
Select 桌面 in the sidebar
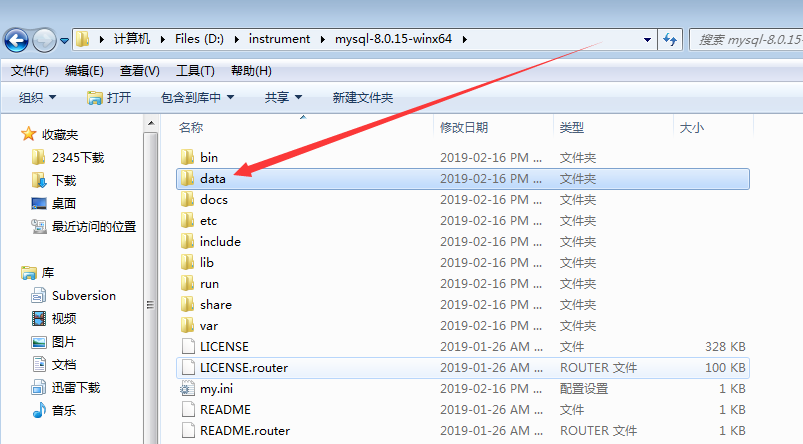pos(54,203)
